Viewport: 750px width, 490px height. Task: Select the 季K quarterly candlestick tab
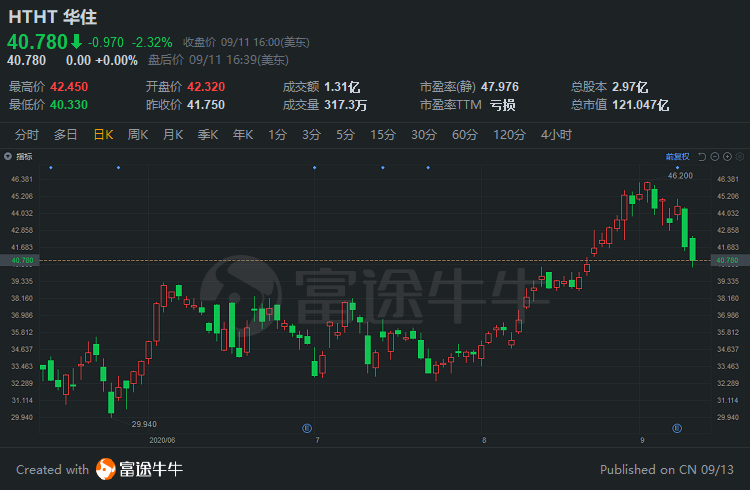click(x=208, y=135)
